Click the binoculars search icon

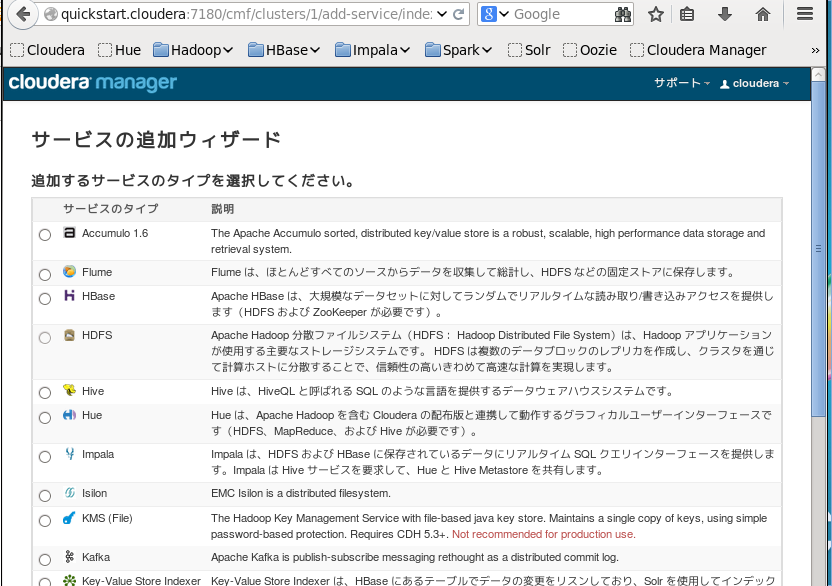[x=622, y=14]
